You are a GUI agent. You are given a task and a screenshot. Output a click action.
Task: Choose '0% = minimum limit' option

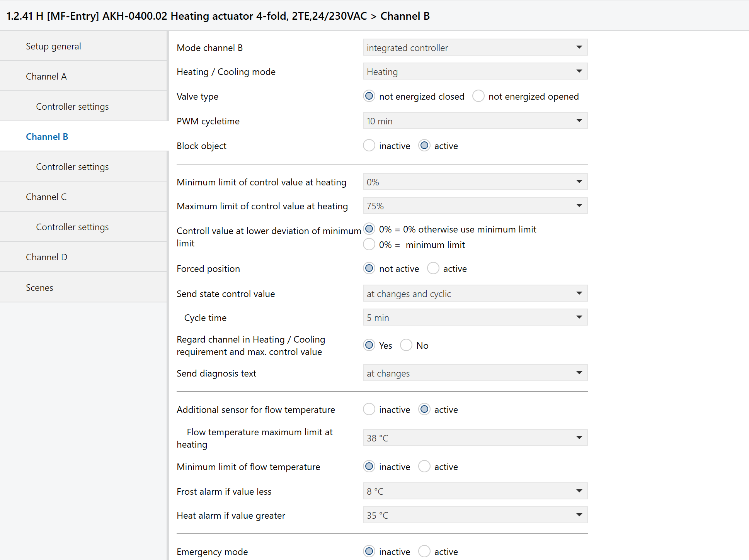[369, 244]
